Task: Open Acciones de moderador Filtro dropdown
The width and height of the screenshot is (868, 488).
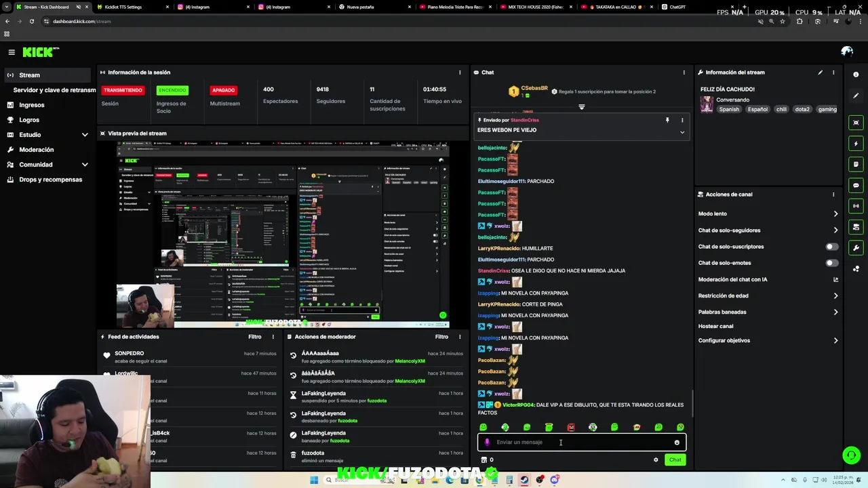Action: point(441,337)
